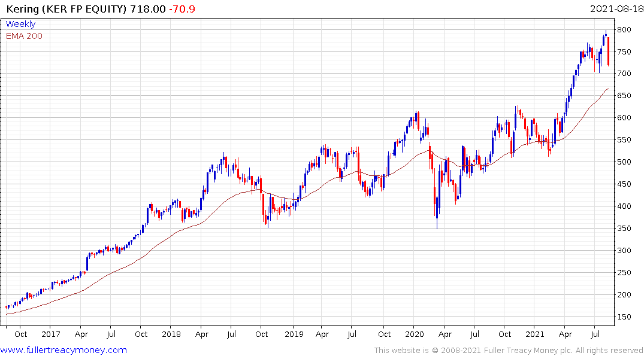
Task: Click the red price change -70.9
Action: coord(182,8)
